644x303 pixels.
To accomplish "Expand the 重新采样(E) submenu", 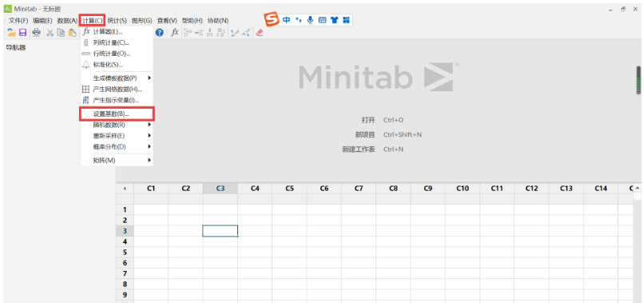I will (x=117, y=136).
